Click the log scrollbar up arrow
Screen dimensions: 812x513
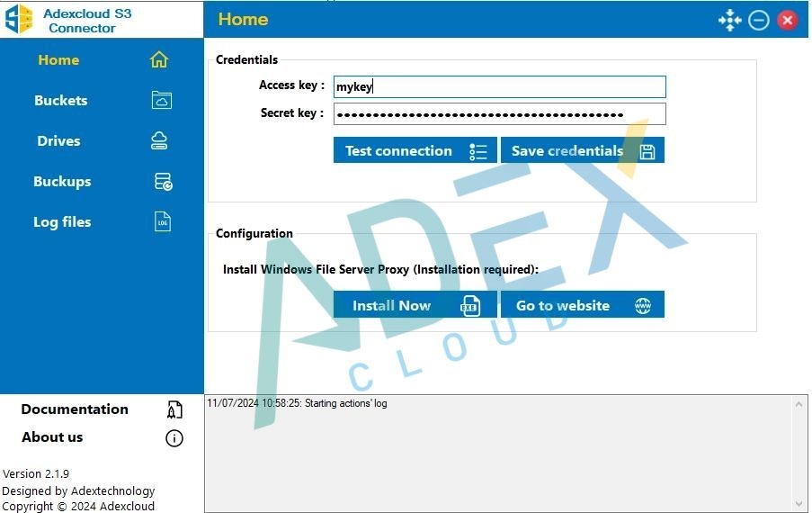pyautogui.click(x=799, y=404)
